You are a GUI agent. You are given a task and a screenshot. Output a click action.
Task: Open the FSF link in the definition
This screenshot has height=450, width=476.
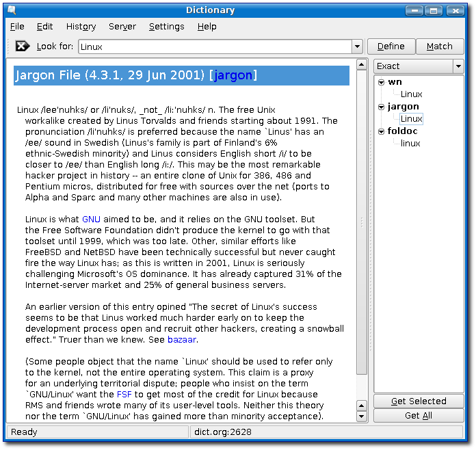124,394
